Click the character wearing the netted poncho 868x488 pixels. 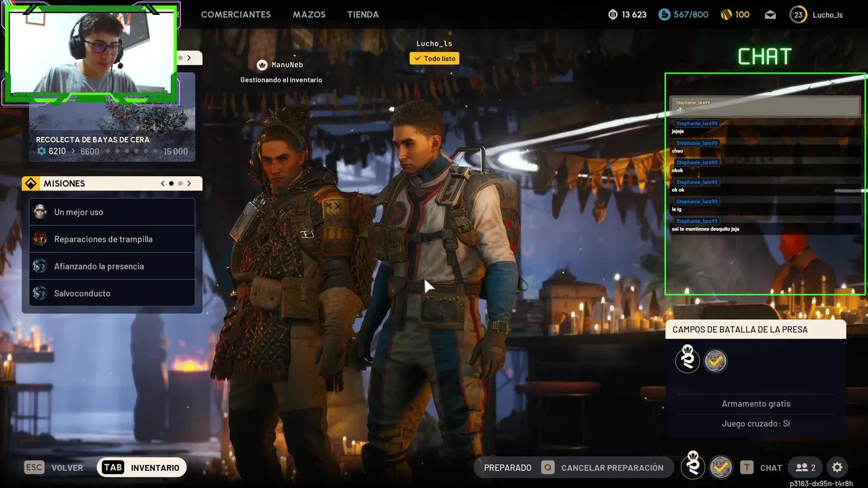[x=292, y=291]
